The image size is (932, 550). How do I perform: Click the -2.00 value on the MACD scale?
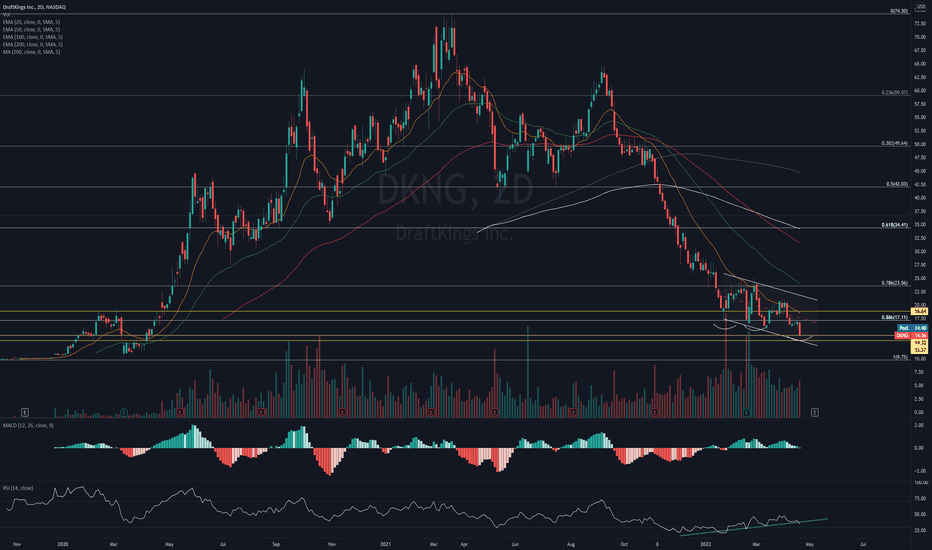[919, 470]
